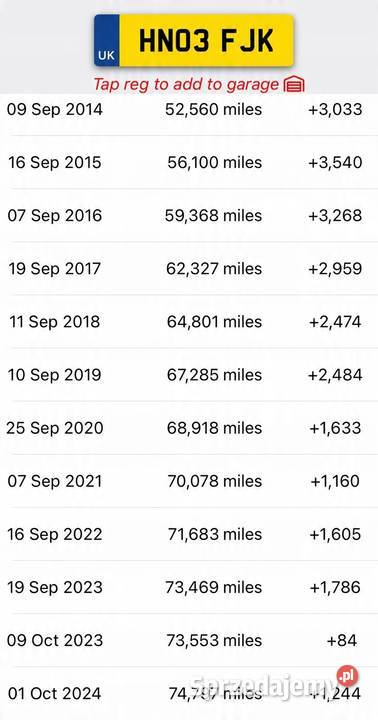
Task: Click the 73,553 miles reading
Action: coord(214,640)
